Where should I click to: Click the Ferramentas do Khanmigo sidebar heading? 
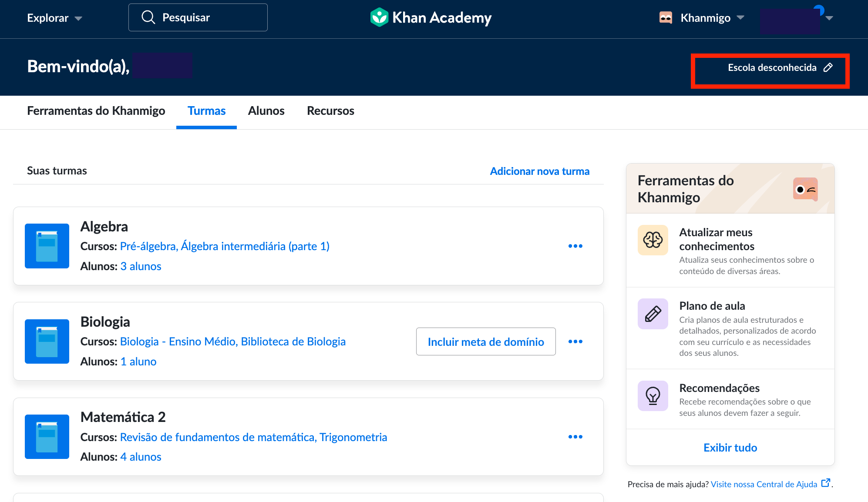coord(686,189)
